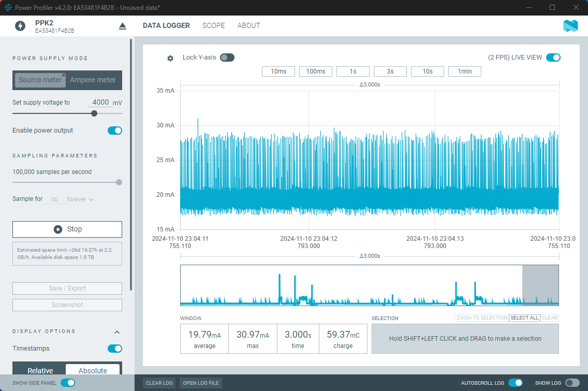Open chart settings gear icon

point(170,59)
